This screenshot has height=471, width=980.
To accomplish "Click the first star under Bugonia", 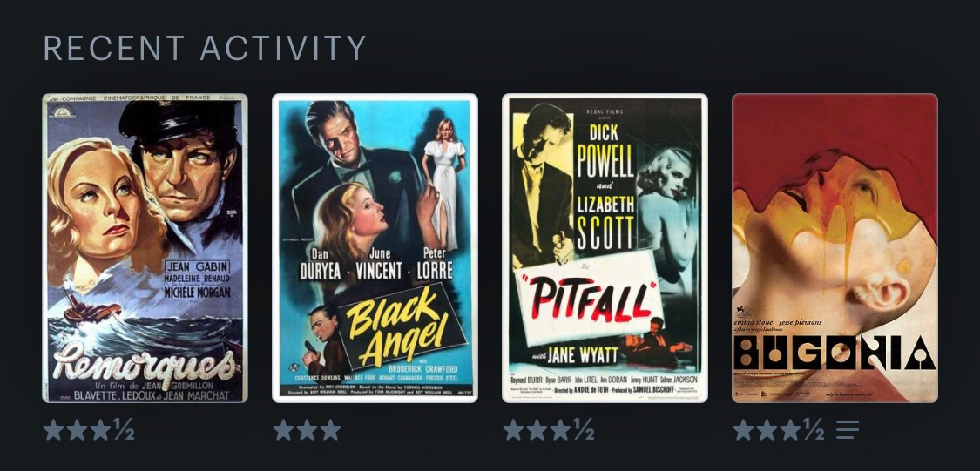I will (743, 430).
